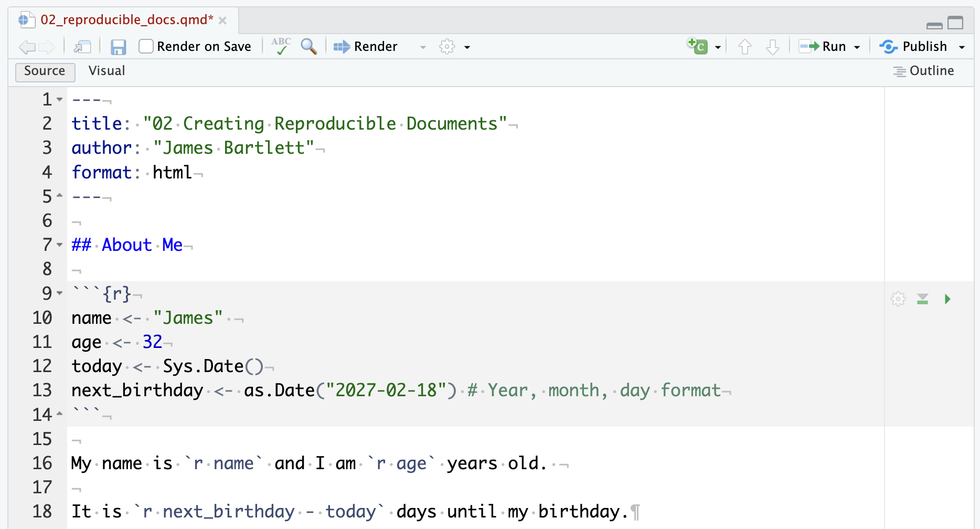Screen dimensions: 980x529
Task: Run current line or selection
Action: point(822,47)
